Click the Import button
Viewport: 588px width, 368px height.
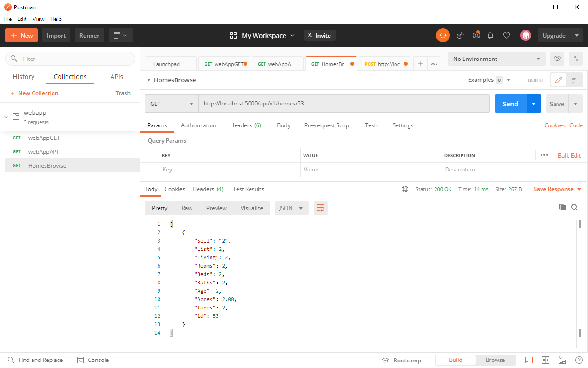(x=56, y=35)
